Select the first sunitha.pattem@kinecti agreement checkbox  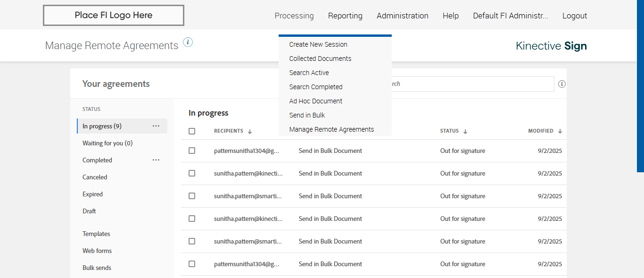coord(192,173)
